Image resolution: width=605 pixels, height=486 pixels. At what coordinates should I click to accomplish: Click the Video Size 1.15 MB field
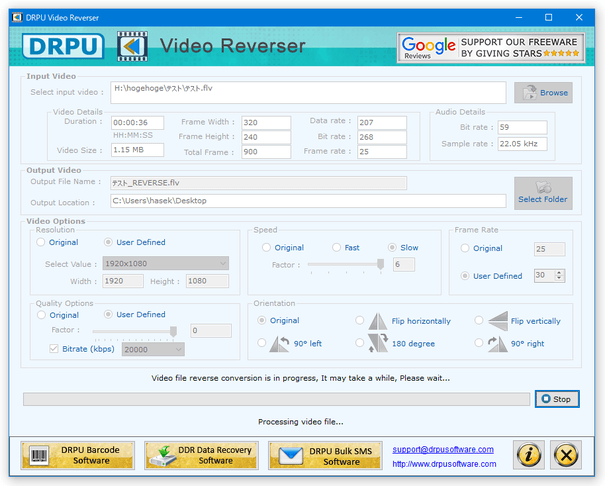(x=138, y=150)
